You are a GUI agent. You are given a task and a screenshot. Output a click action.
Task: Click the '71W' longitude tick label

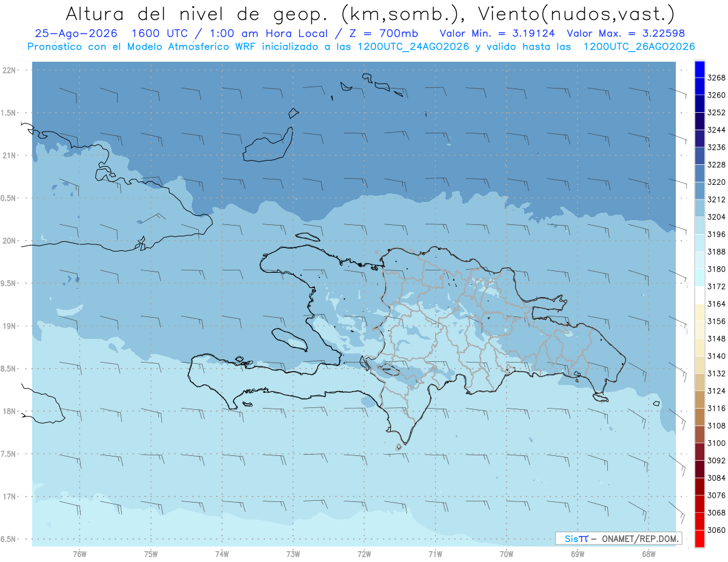point(435,553)
